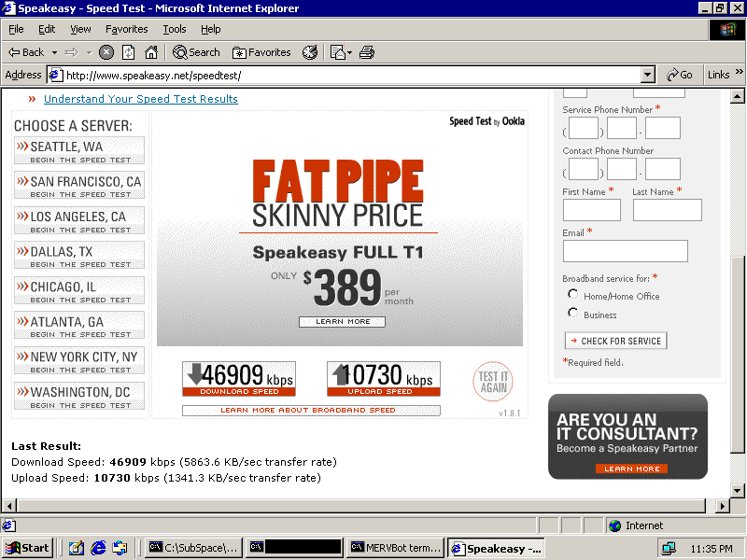Click the Email input field
The image size is (747, 560).
(626, 251)
